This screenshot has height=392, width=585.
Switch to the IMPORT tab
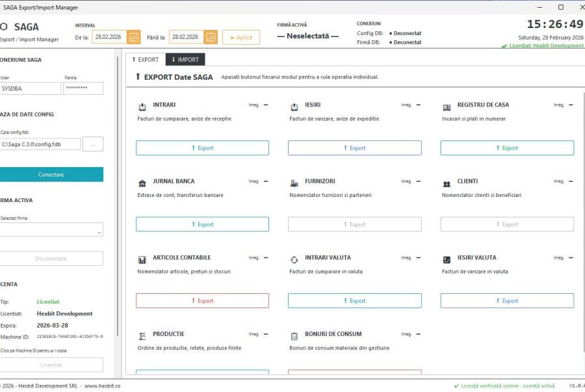[185, 59]
